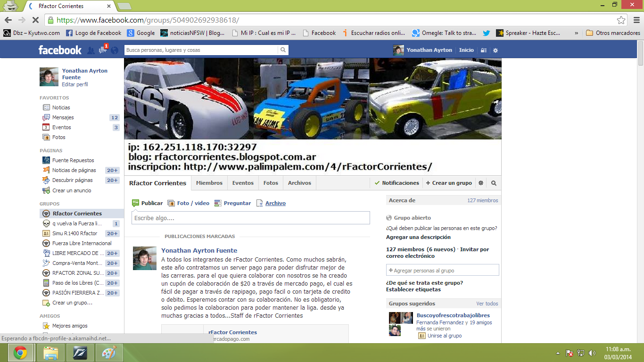Screen dimensions: 644x362
Task: Open account settings gear in blue header
Action: pos(495,50)
